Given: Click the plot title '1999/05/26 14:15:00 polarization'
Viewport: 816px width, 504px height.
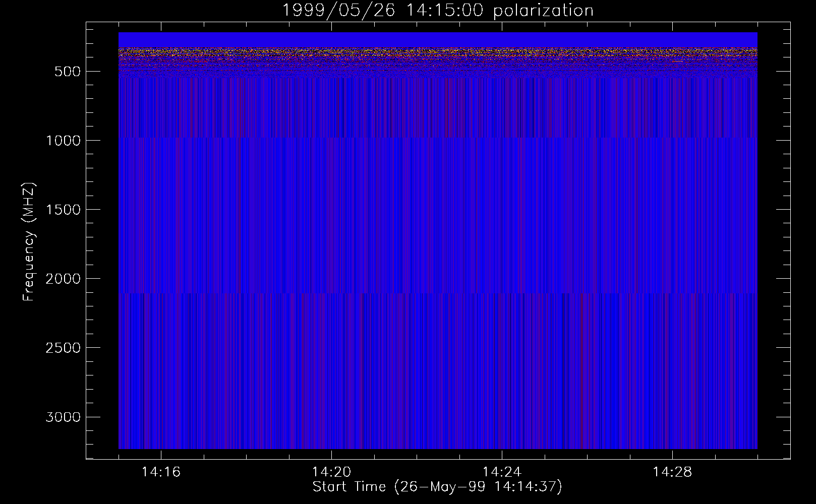Looking at the screenshot, I should 437,11.
